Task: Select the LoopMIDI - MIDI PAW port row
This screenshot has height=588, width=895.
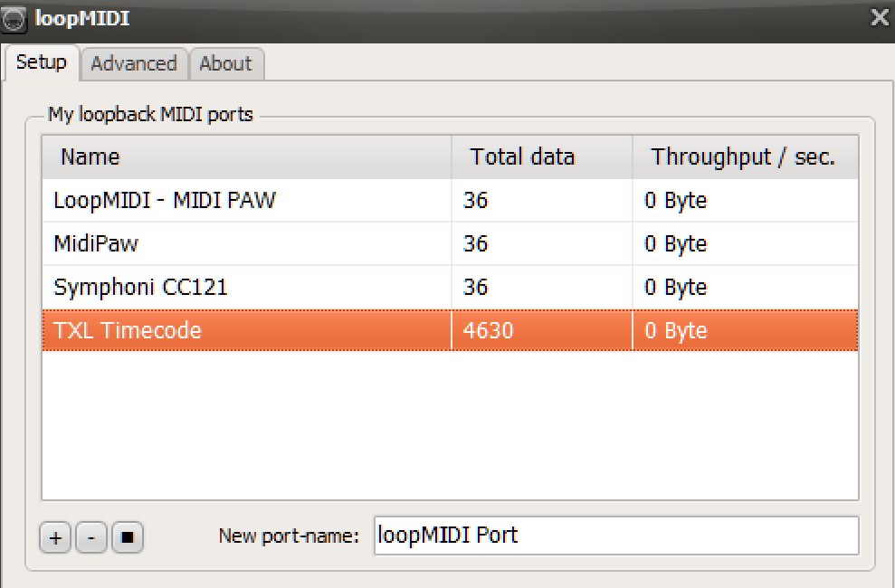Action: [165, 200]
